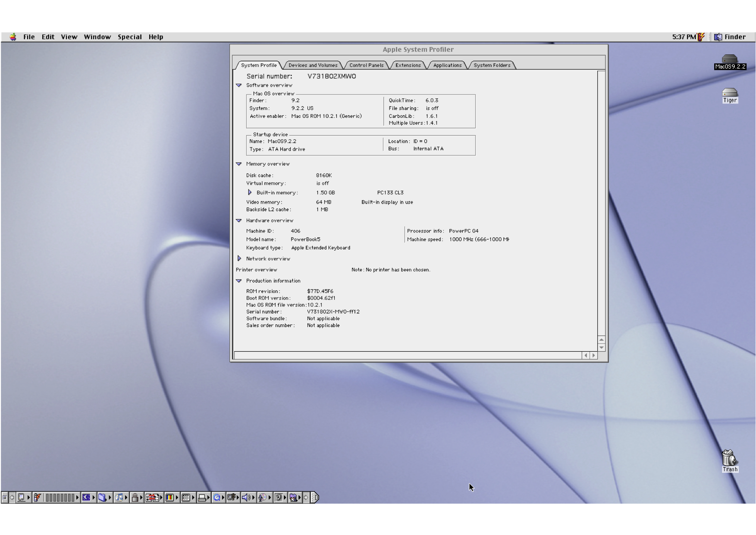The image size is (756, 535).
Task: Open the Finder application menu icon
Action: pyautogui.click(x=718, y=37)
